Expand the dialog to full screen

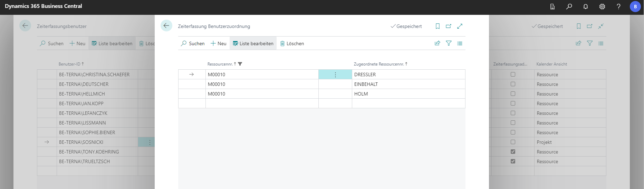(460, 26)
